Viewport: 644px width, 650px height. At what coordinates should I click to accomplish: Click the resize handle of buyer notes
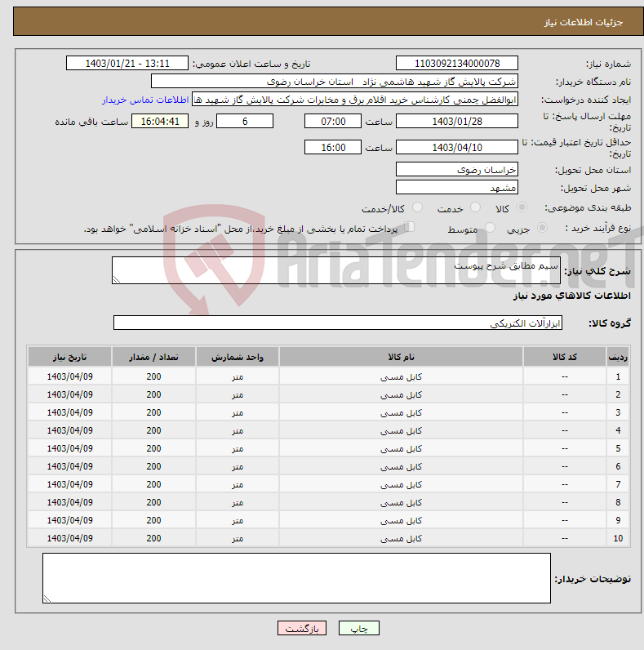47,599
